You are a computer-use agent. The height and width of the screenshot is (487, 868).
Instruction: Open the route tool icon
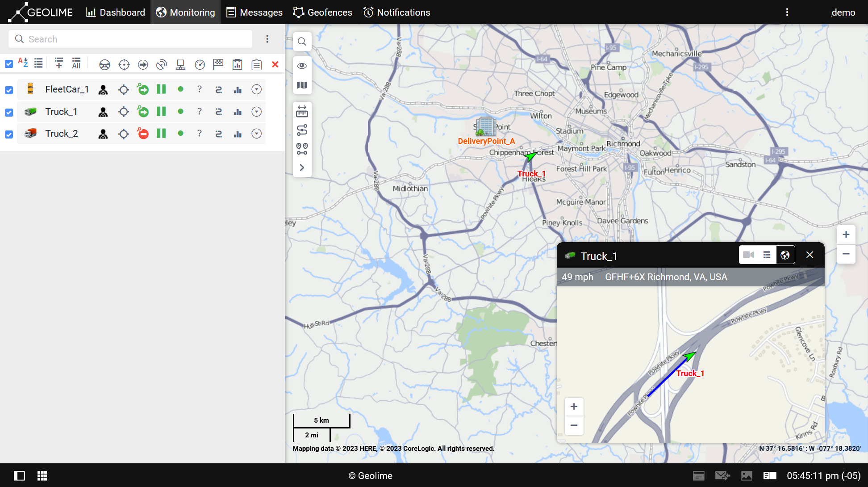tap(302, 130)
